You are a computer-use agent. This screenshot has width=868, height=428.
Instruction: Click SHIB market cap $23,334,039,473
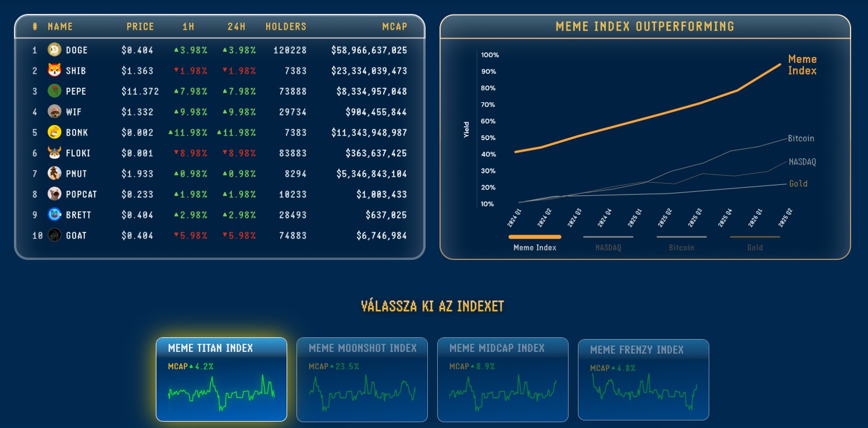click(x=369, y=71)
